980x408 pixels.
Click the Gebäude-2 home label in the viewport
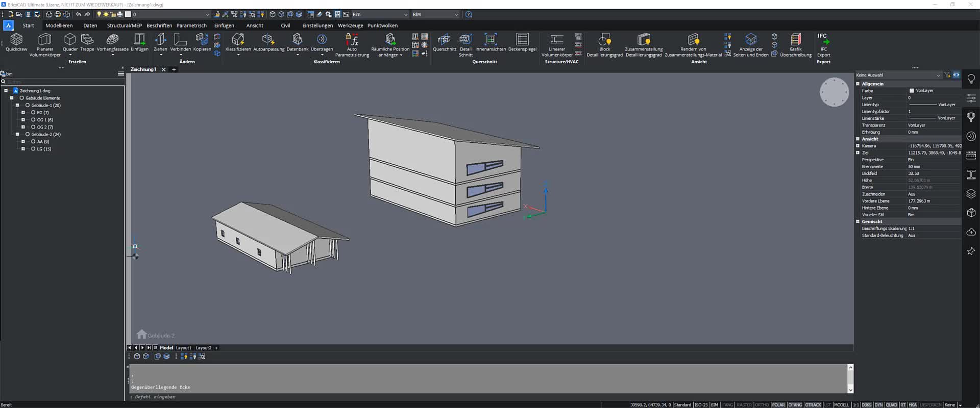tap(156, 335)
